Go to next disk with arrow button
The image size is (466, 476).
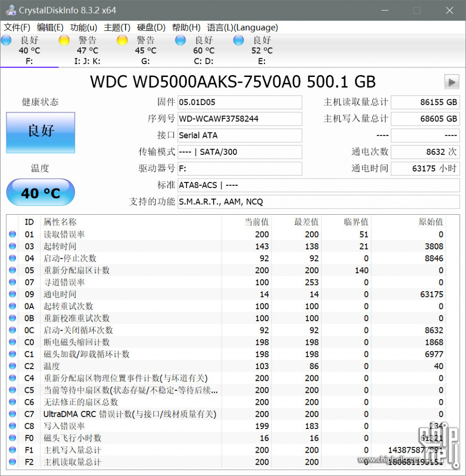(x=452, y=82)
